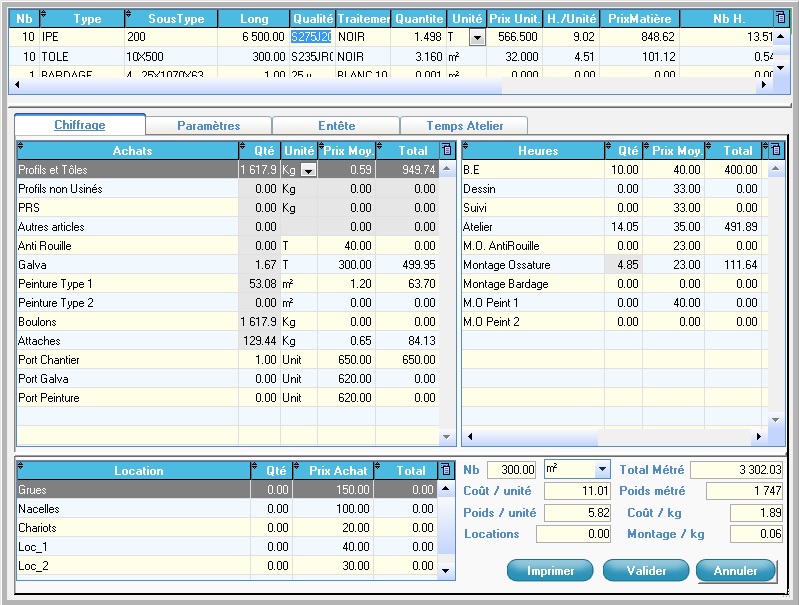Click the sort arrows beside the Type column header
This screenshot has width=799, height=605.
(x=43, y=14)
